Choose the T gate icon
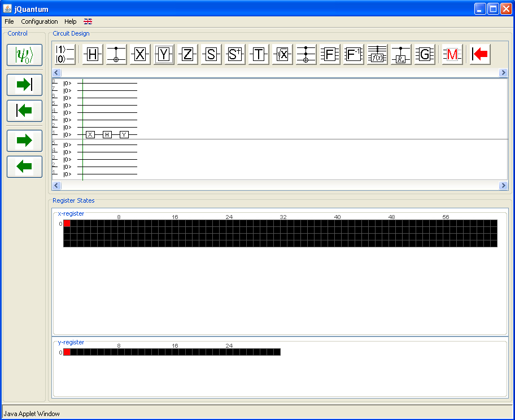Viewport: 515px width, 420px height. [x=259, y=54]
